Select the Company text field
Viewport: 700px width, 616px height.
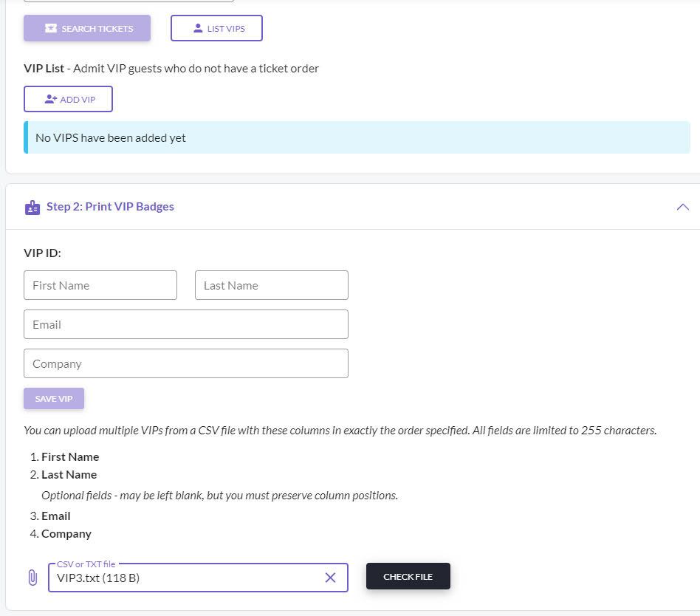(186, 363)
